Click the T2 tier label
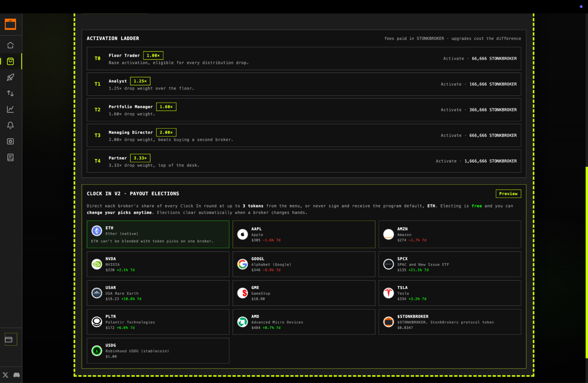 [x=97, y=110]
